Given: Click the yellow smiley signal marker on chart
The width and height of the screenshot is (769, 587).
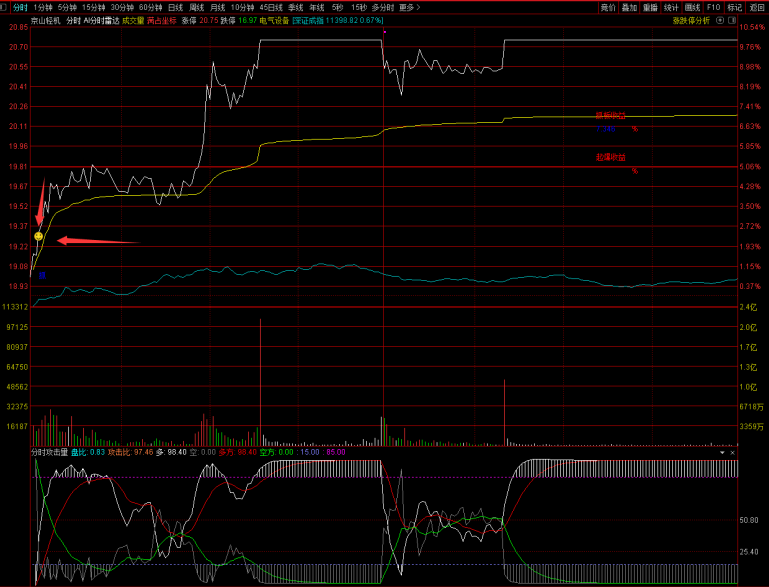Looking at the screenshot, I should [39, 236].
